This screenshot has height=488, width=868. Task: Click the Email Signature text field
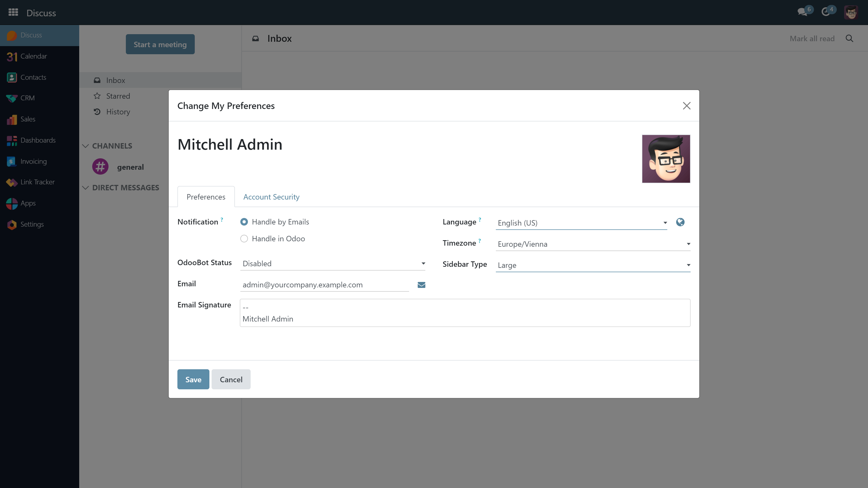465,313
